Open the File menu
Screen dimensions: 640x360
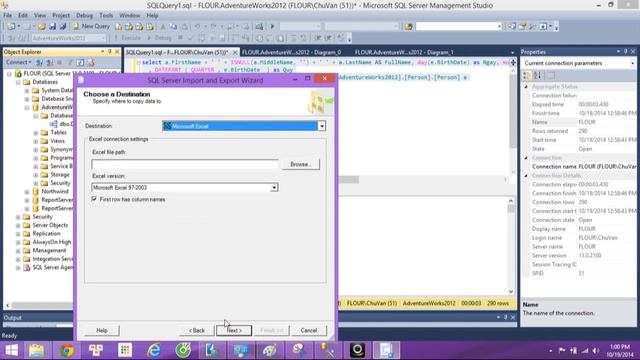tap(7, 16)
